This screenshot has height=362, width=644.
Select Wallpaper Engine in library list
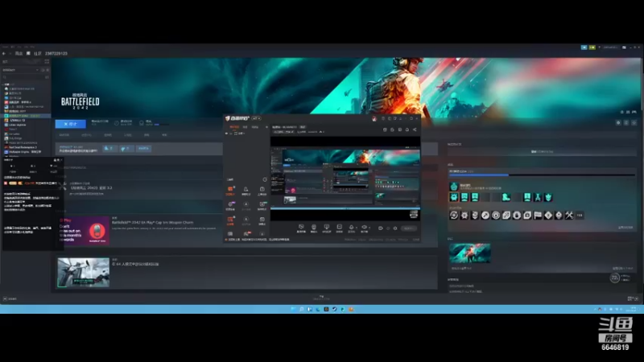(25, 151)
